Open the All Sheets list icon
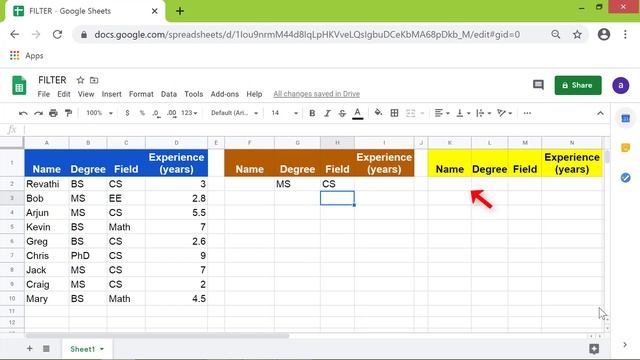This screenshot has height=360, width=640. [46, 349]
